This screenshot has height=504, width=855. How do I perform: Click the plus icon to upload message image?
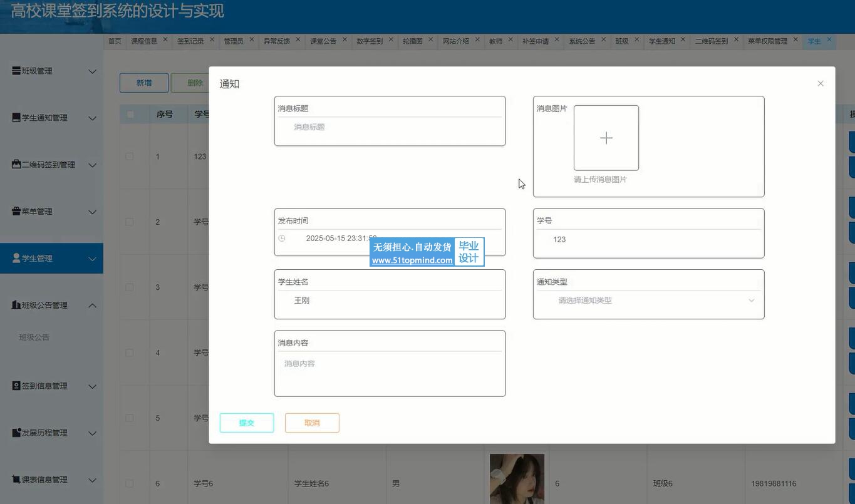tap(606, 138)
